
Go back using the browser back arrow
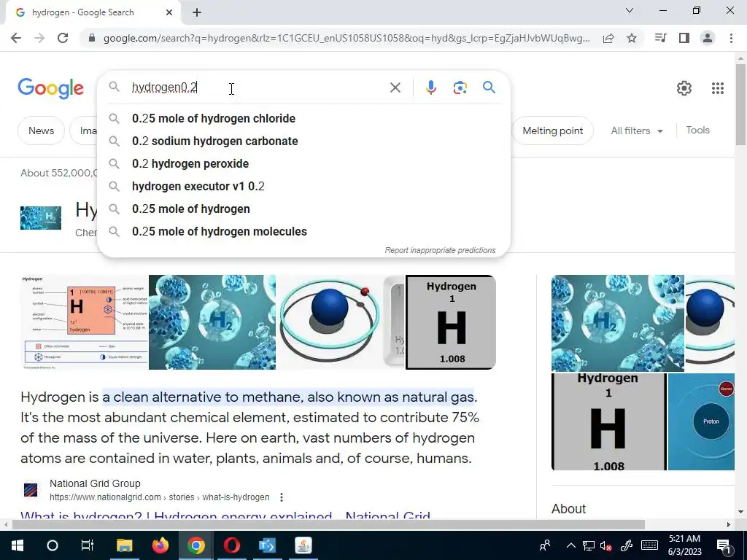(x=16, y=38)
